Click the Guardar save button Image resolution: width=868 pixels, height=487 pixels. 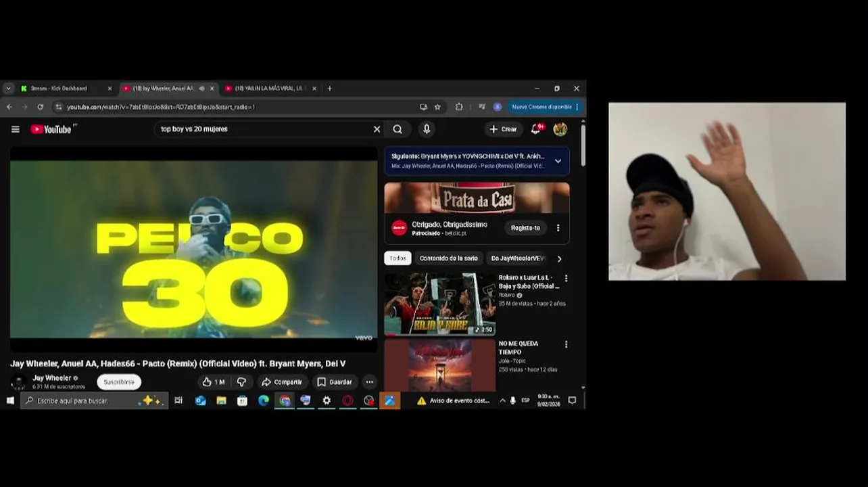(335, 382)
